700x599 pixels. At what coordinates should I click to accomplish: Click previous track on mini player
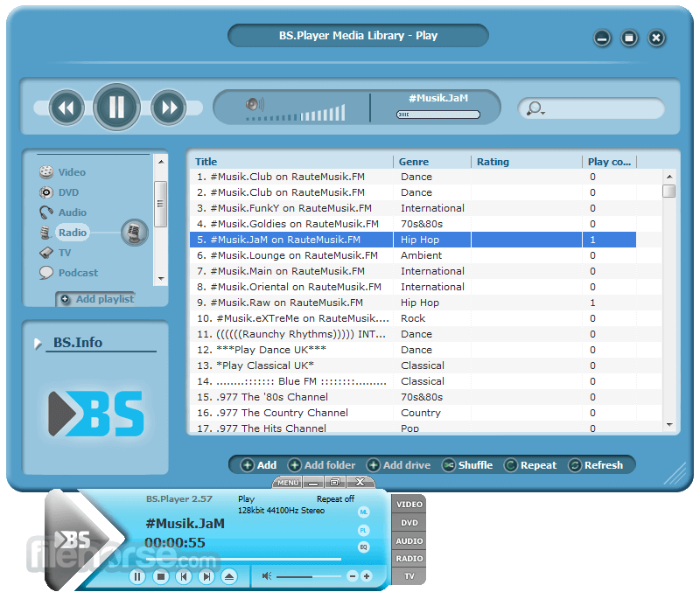183,576
